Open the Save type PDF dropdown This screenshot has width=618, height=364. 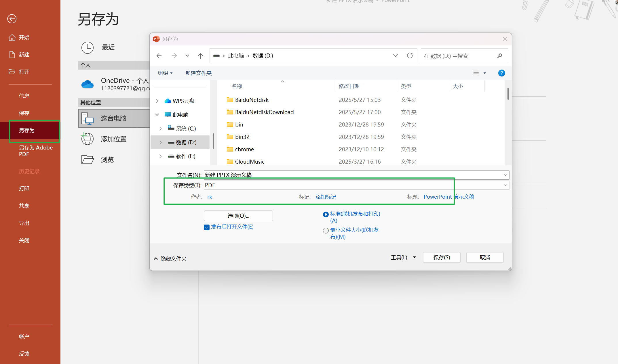(x=505, y=185)
